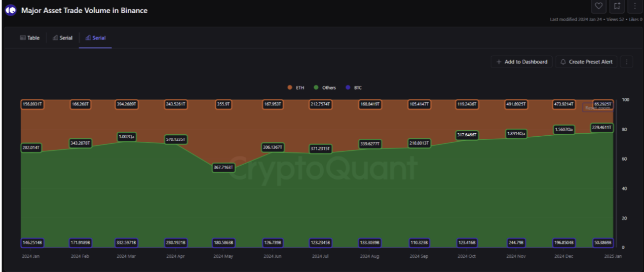Open the three-dot menu in page header
The height and width of the screenshot is (272, 644).
pyautogui.click(x=634, y=6)
